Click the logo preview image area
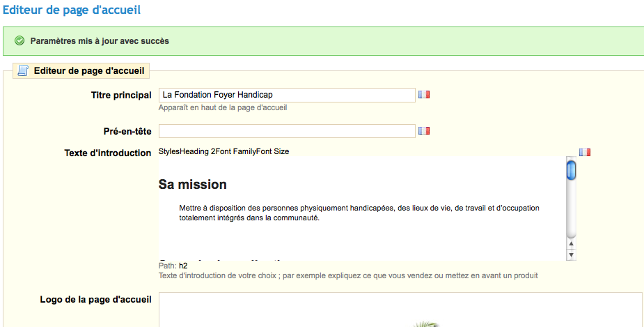Image resolution: width=644 pixels, height=327 pixels. tap(400, 310)
